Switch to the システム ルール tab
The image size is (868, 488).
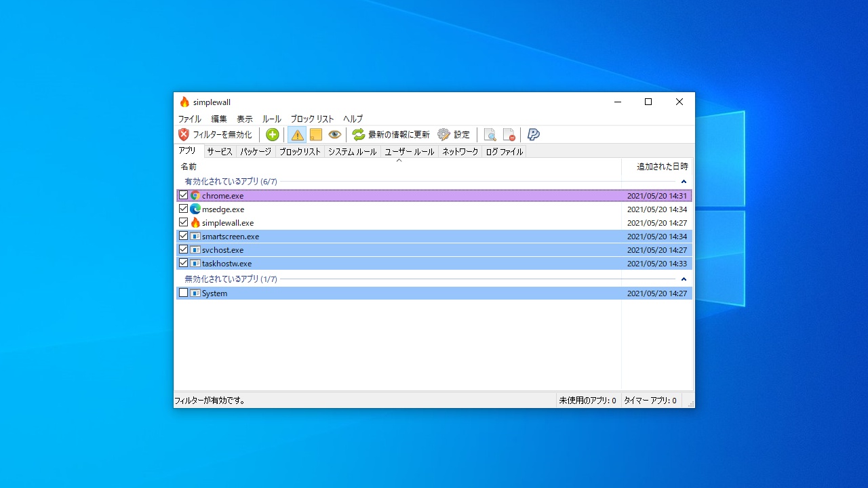coord(353,152)
